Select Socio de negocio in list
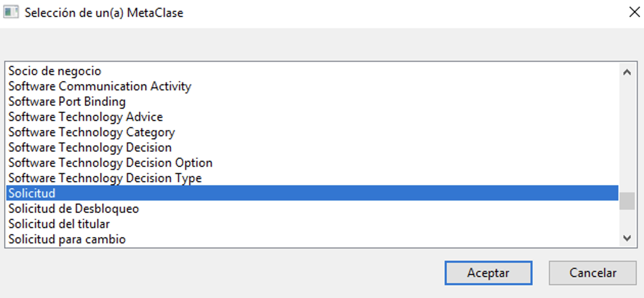 [x=312, y=71]
